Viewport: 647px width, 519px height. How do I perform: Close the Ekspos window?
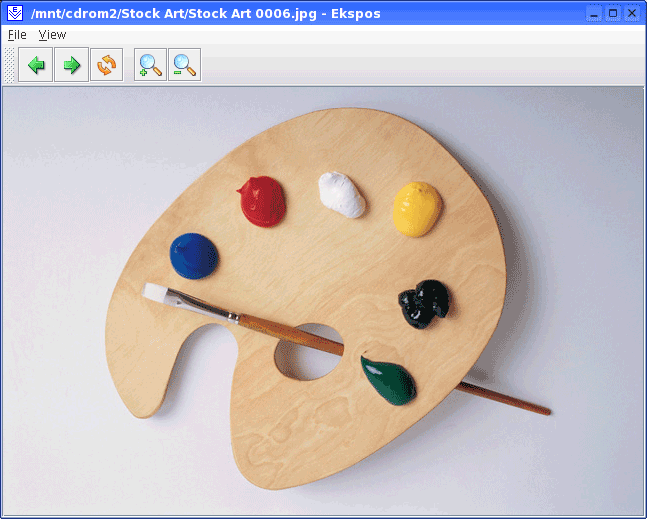click(631, 13)
